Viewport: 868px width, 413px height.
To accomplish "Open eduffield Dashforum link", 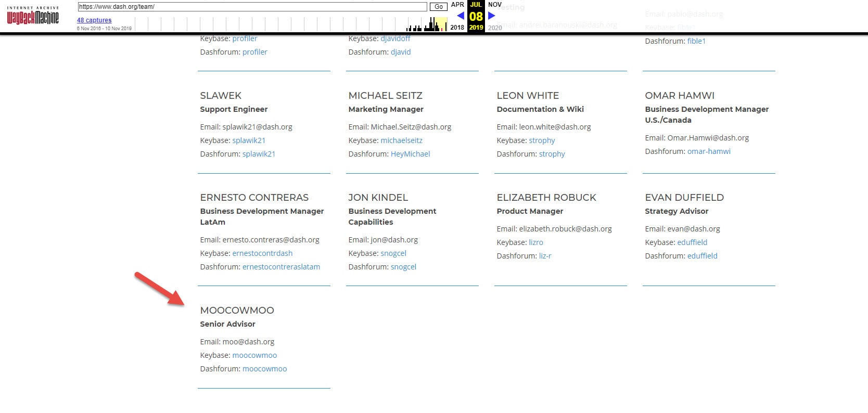I will [703, 256].
